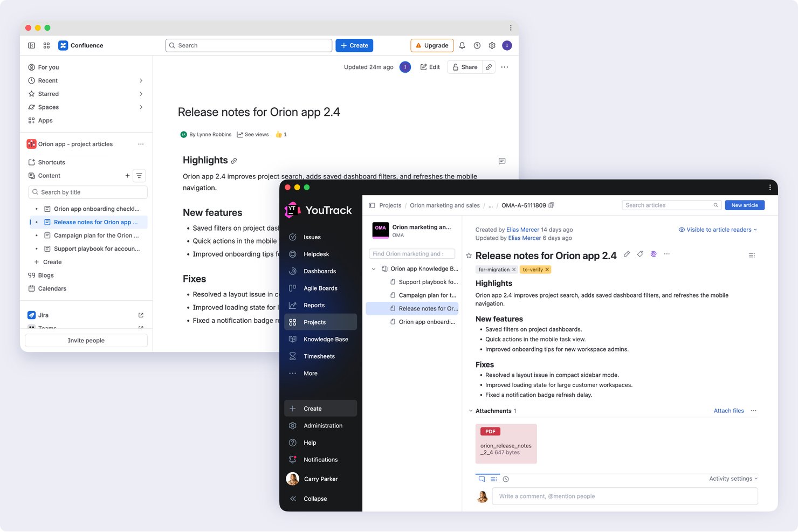Open Visible to article readers dropdown
Screen dimensions: 798x532
coord(718,230)
